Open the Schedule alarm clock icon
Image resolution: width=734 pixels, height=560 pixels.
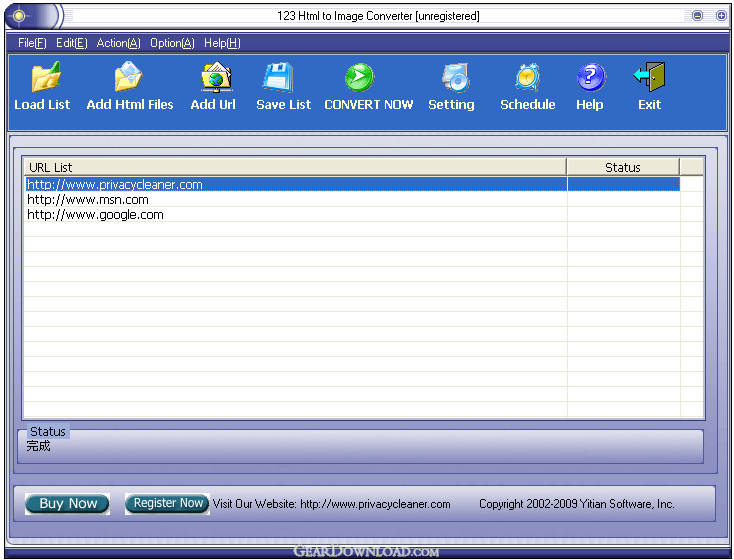[528, 77]
